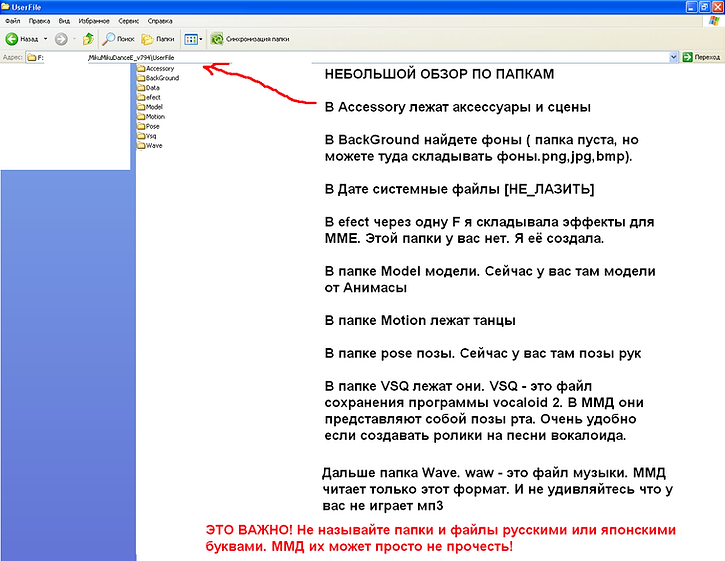Select the Wave folder
The image size is (725, 561).
pos(150,146)
